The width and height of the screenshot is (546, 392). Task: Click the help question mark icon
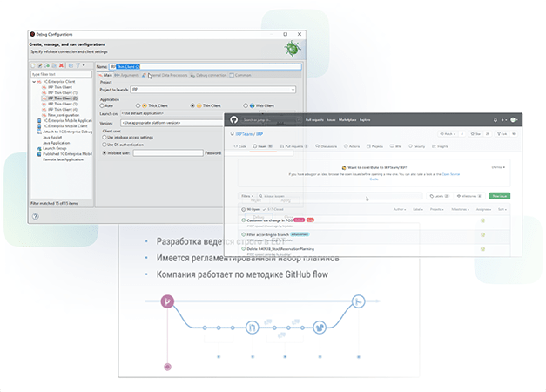[36, 216]
